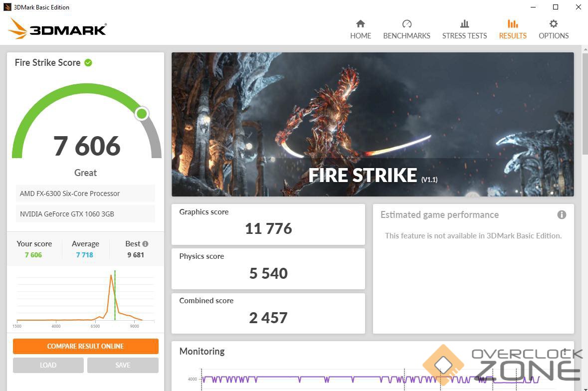Click the vertical scrollbar thumb
This screenshot has height=391, width=588.
click(x=585, y=104)
